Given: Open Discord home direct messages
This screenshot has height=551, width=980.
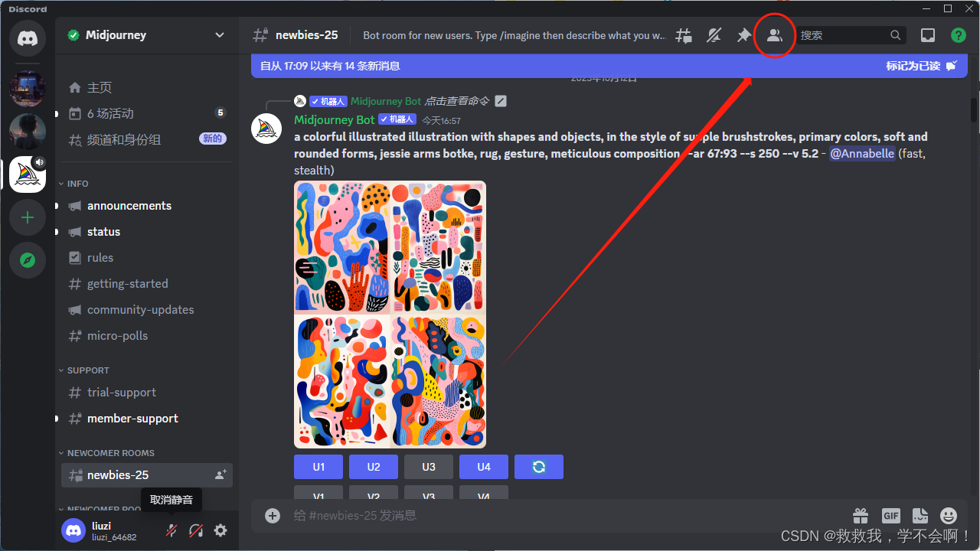Looking at the screenshot, I should [28, 37].
